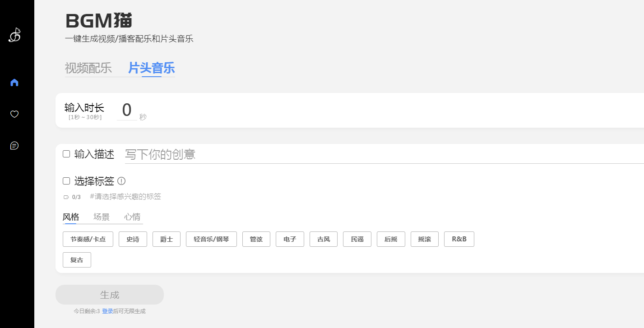Open the feedback chat bubble icon
The height and width of the screenshot is (328, 644).
14,146
